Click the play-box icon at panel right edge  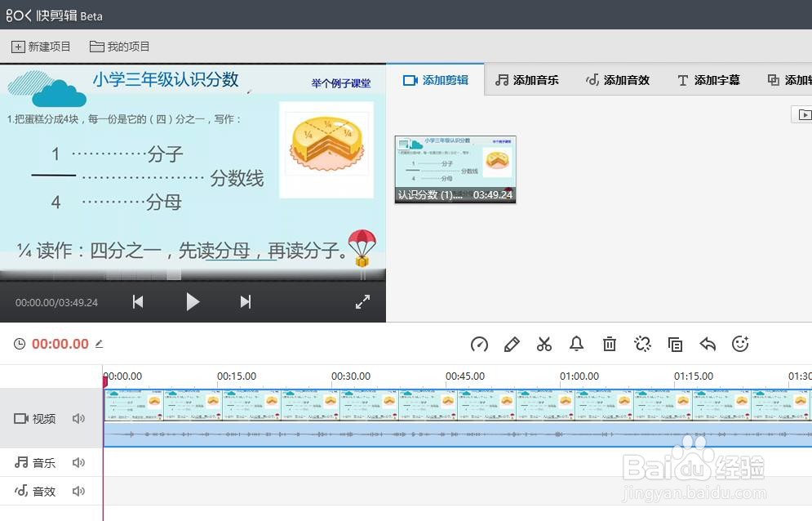pyautogui.click(x=803, y=114)
